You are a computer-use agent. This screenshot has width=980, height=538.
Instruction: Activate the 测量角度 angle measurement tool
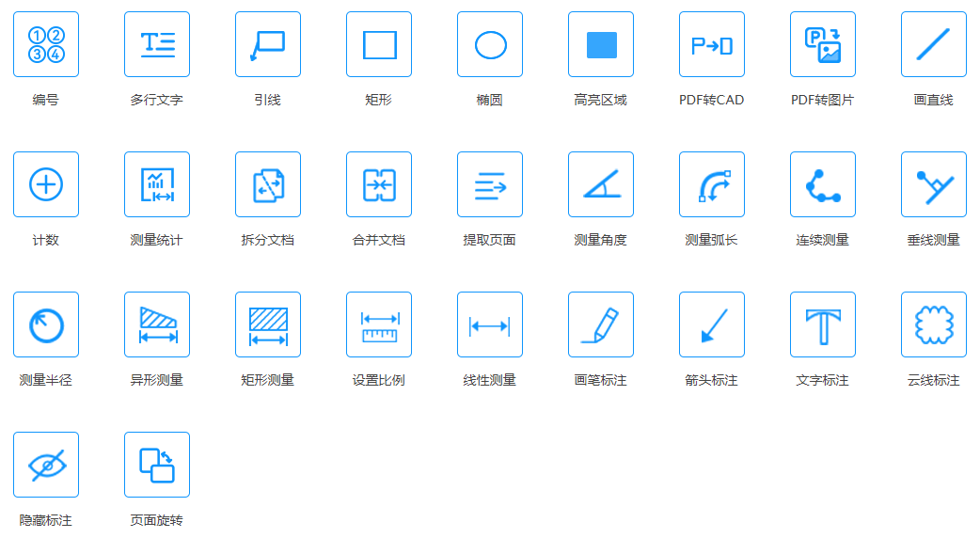click(x=601, y=184)
